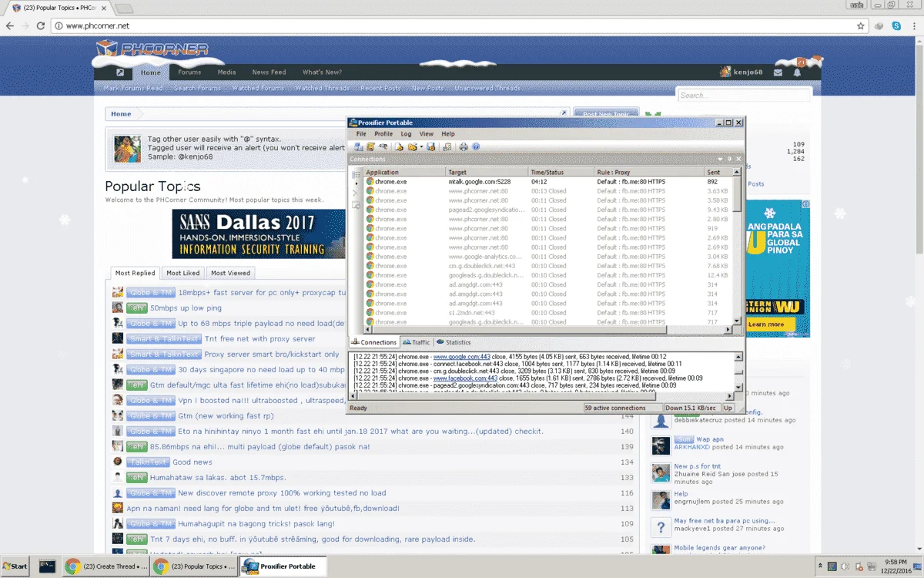Click the help question mark icon in Proxifier
924x578 pixels.
pyautogui.click(x=476, y=146)
